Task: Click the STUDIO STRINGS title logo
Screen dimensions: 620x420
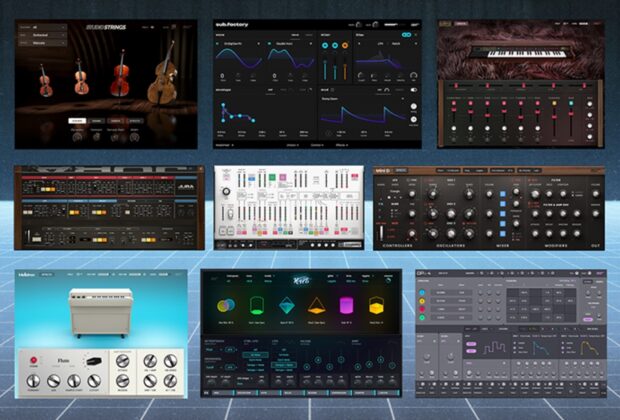Action: point(106,27)
